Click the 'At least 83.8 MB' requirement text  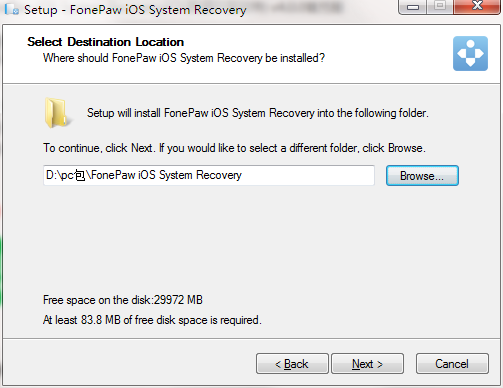[x=152, y=320]
